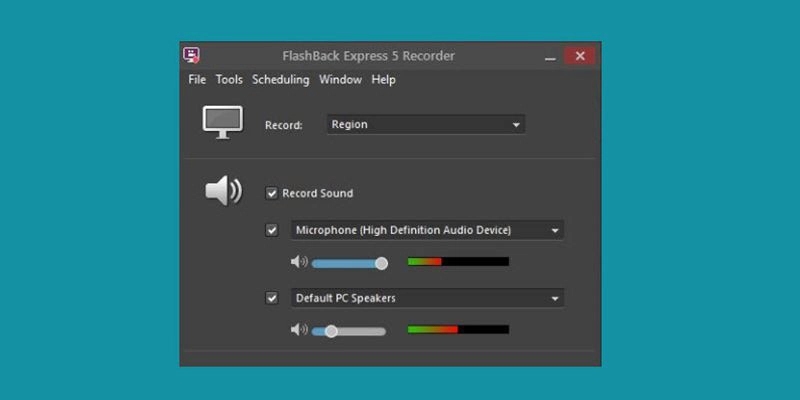Open the File menu
The image size is (800, 400).
point(197,80)
